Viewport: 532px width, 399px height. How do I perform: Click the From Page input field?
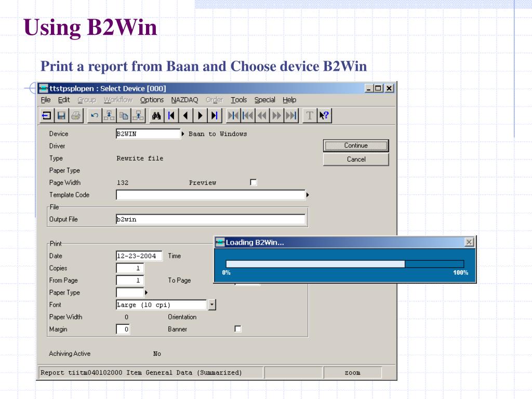130,280
